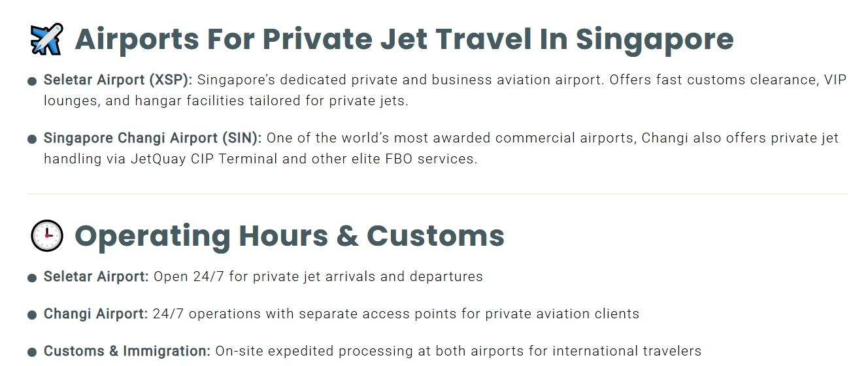Image resolution: width=868 pixels, height=366 pixels.
Task: Click the Operating Hours & Customs heading
Action: pyautogui.click(x=290, y=236)
